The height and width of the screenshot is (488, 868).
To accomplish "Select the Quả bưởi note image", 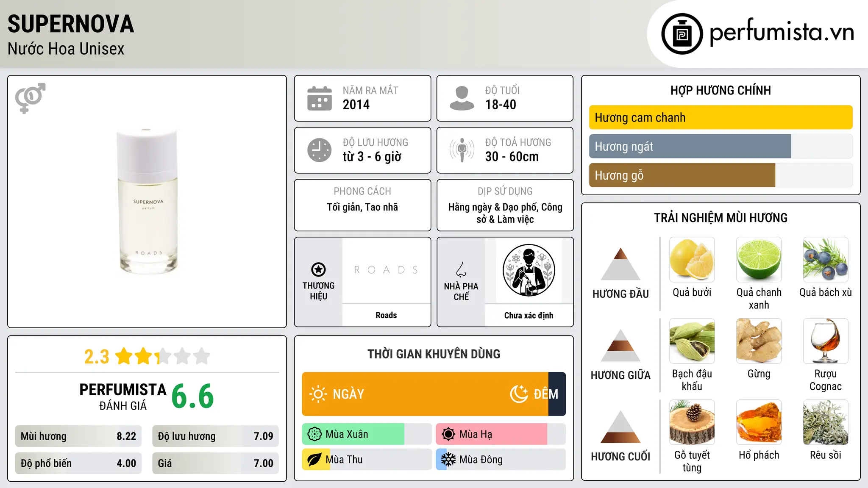I will click(692, 260).
